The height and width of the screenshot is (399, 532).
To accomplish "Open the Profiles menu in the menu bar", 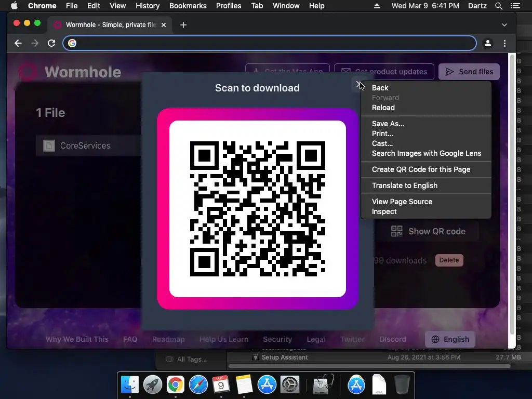I will coord(229,6).
